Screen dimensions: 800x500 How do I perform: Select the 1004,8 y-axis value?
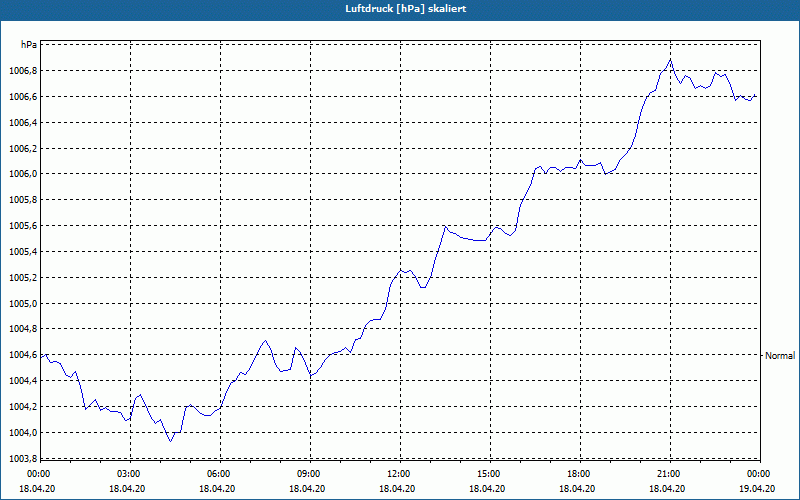[23, 329]
